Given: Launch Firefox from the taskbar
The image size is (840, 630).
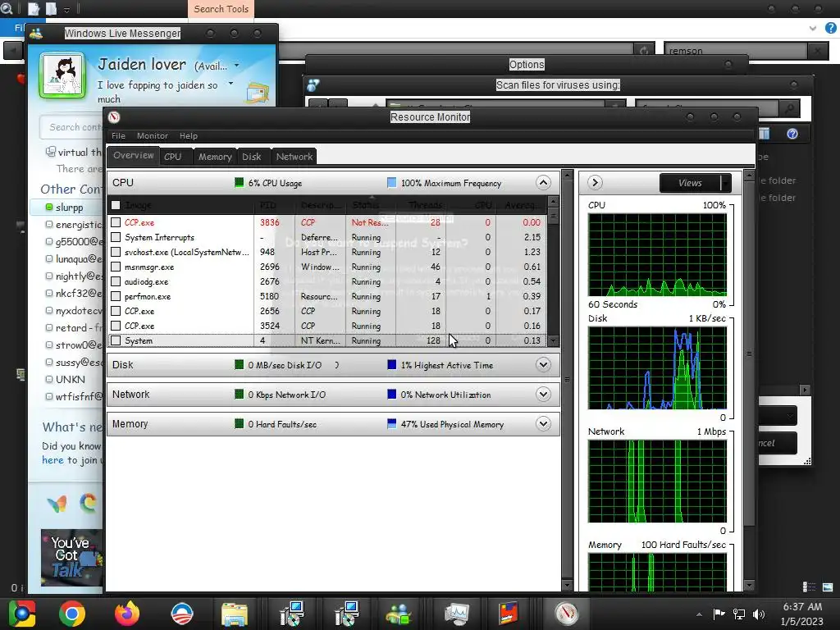Looking at the screenshot, I should click(x=127, y=614).
